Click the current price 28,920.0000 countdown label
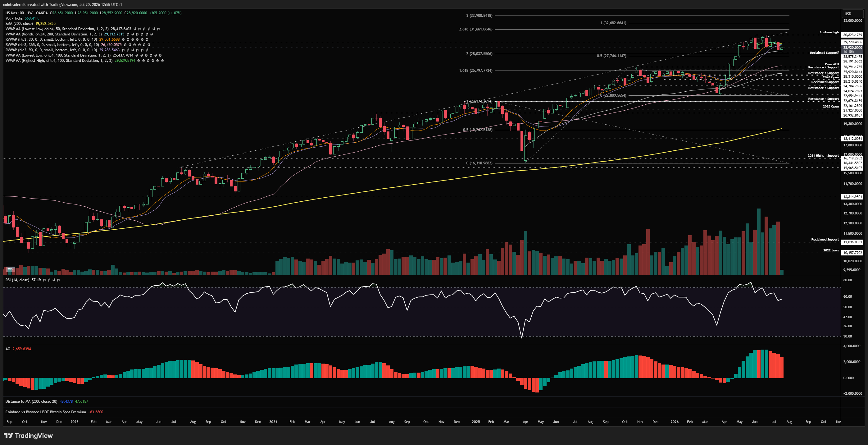The width and height of the screenshot is (868, 445). point(852,49)
